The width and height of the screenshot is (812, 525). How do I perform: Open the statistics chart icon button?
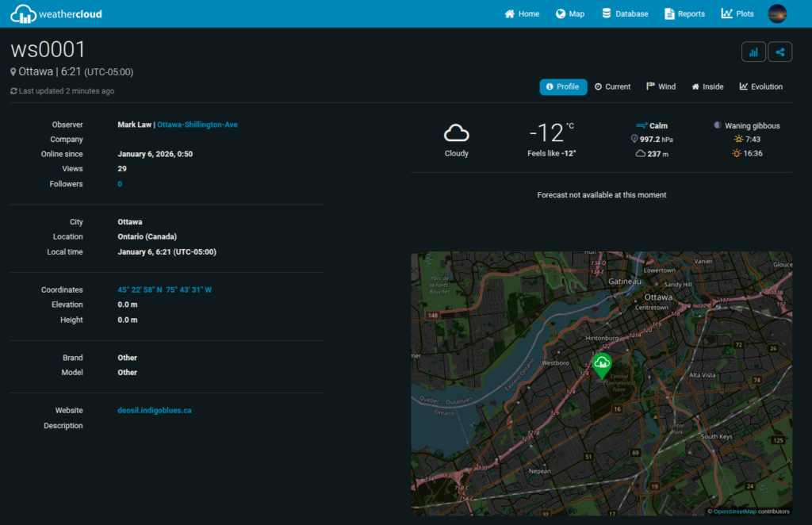coord(753,52)
